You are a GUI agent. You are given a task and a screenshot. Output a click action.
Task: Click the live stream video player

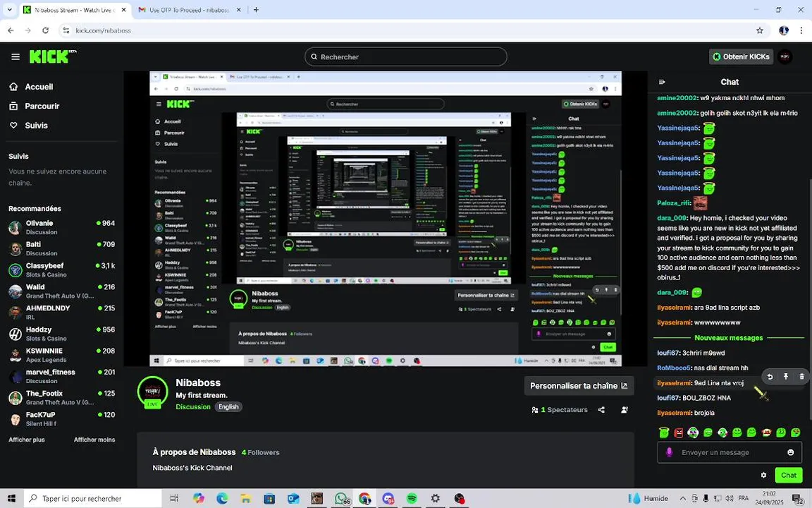pyautogui.click(x=386, y=219)
